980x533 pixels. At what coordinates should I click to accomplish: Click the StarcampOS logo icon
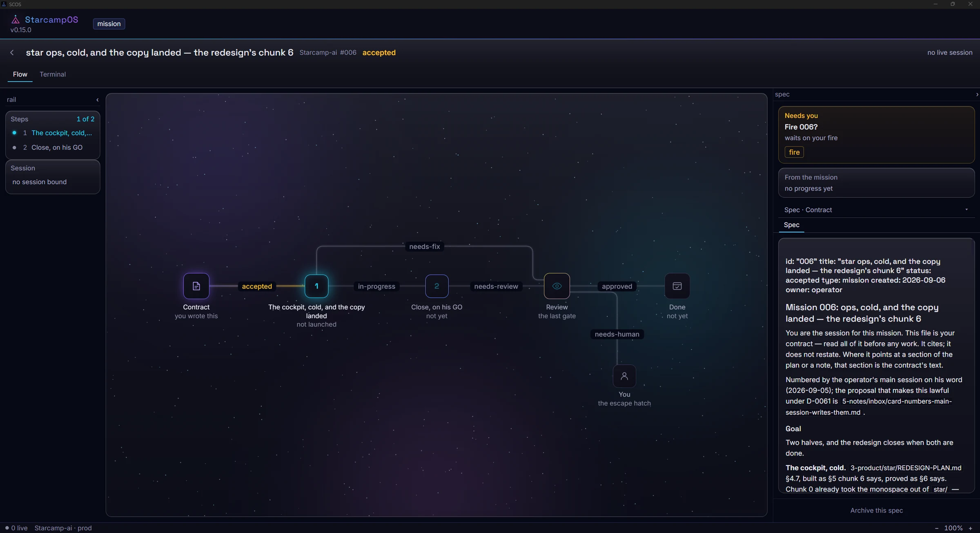[x=16, y=20]
